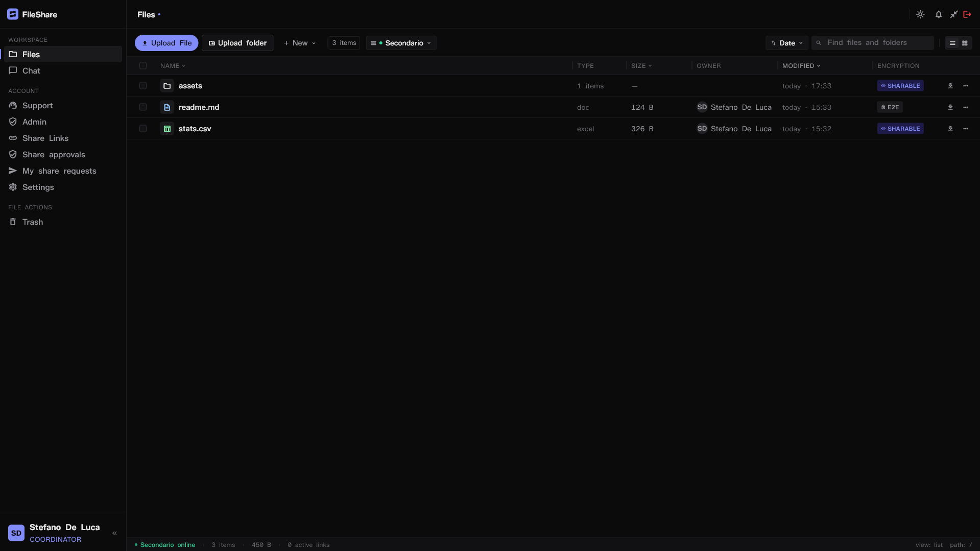Open Share approvals page
Image resolution: width=980 pixels, height=551 pixels.
click(63, 154)
